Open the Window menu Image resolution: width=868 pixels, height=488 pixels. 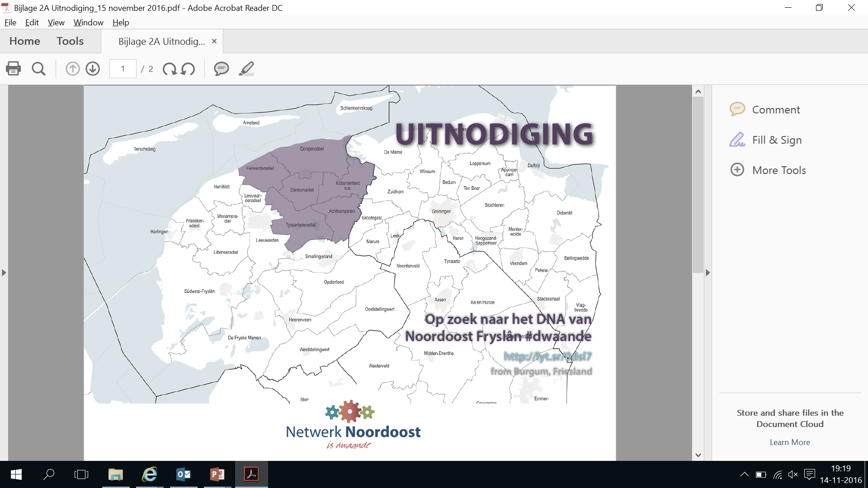89,22
